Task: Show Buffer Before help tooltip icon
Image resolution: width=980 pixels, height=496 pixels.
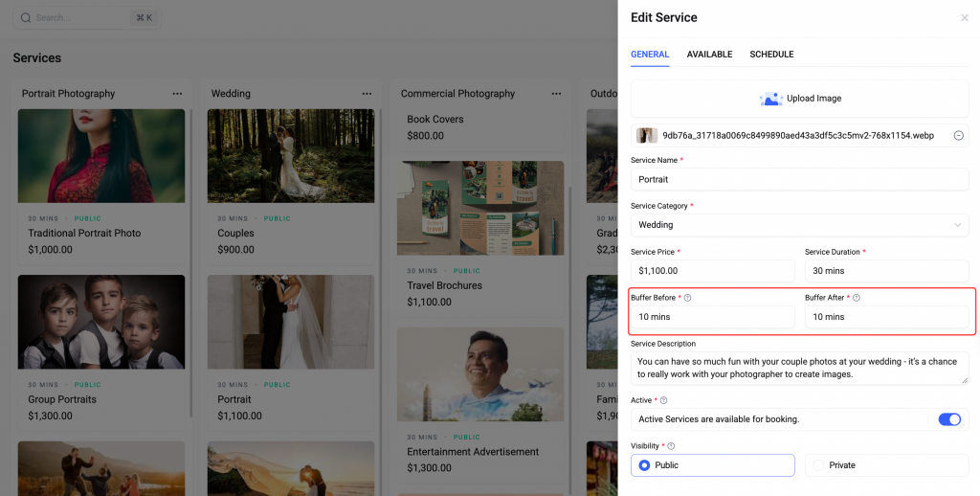Action: click(687, 298)
